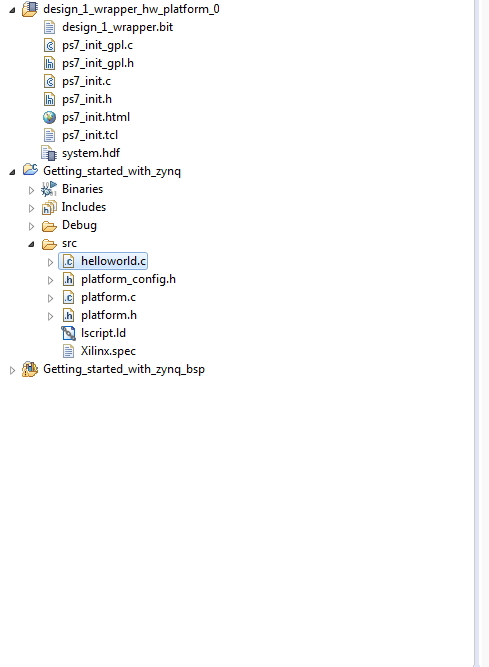Screen dimensions: 489x667
Task: Select the Binaries label
Action: point(82,189)
